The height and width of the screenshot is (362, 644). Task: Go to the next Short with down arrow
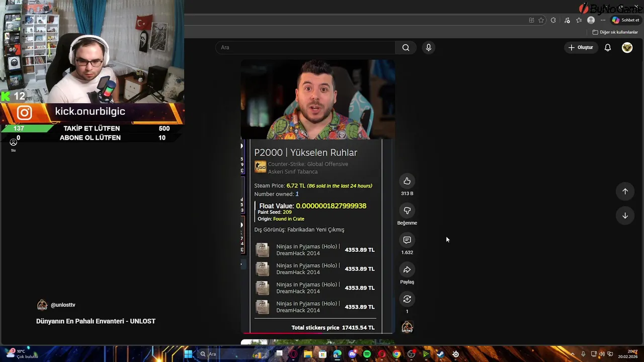point(625,216)
